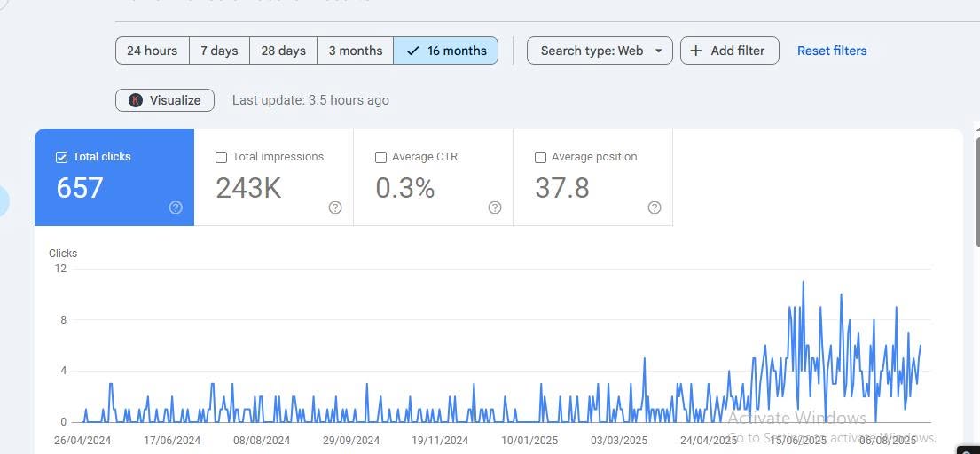
Task: Click the Last update: 3.5 hours ago text
Action: (310, 100)
